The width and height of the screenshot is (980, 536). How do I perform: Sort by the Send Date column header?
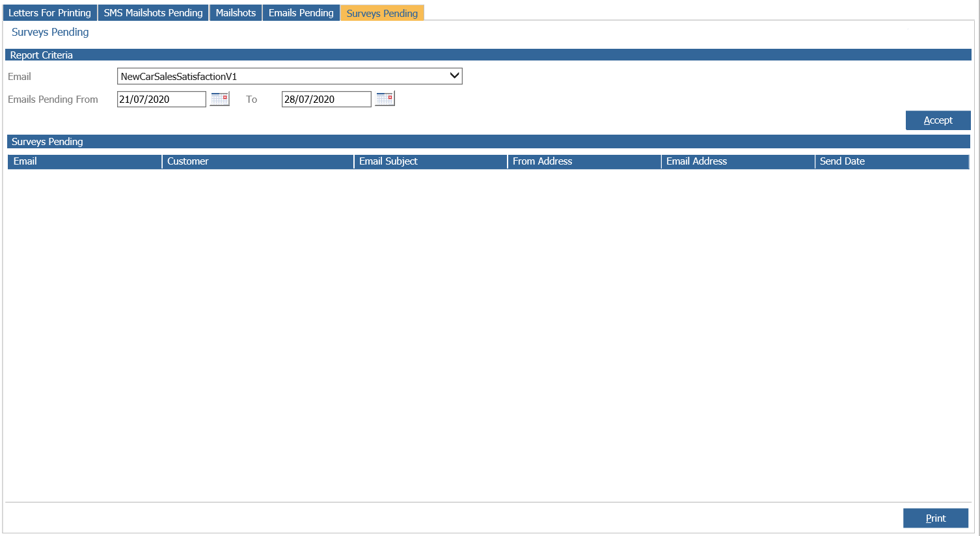coord(892,161)
